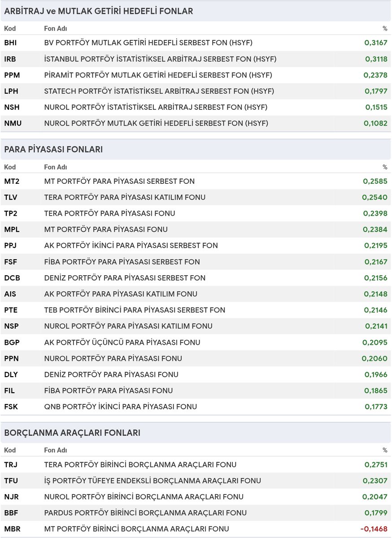
Task: Select the negative -0,1468 return value
Action: (374, 529)
